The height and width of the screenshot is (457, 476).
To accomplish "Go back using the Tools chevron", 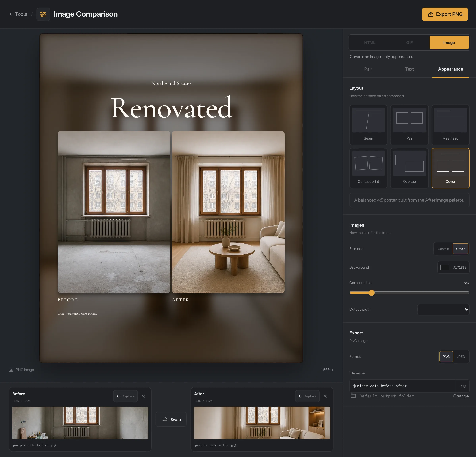I will pos(11,14).
